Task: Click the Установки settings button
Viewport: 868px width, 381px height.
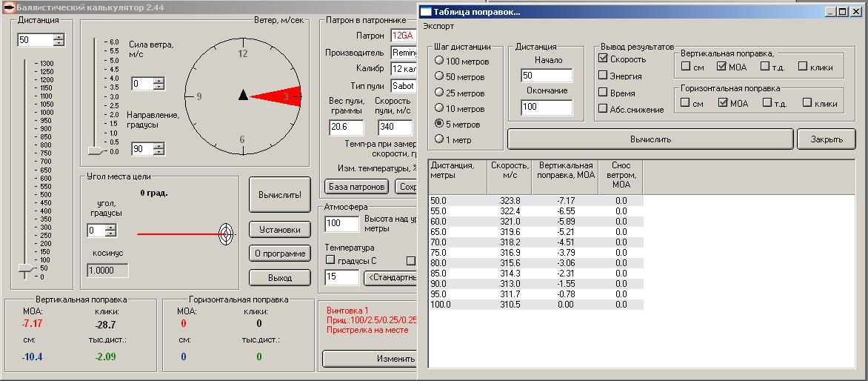Action: tap(279, 229)
